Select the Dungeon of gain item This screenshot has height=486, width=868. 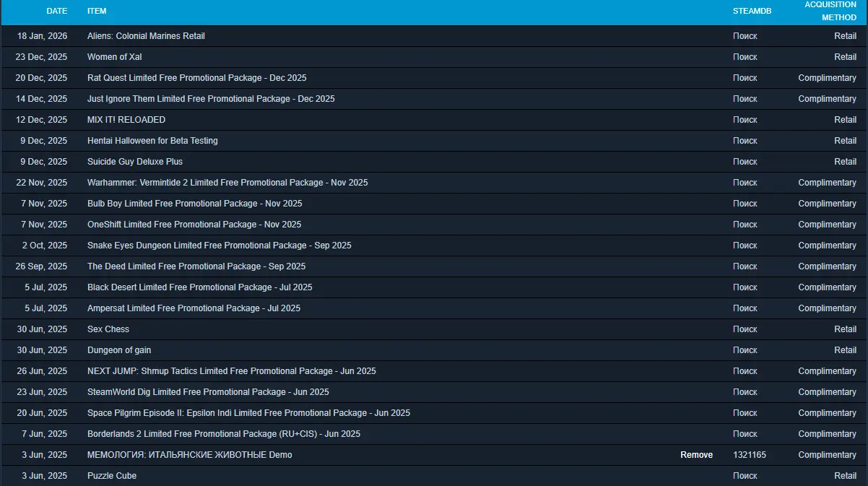click(x=119, y=350)
